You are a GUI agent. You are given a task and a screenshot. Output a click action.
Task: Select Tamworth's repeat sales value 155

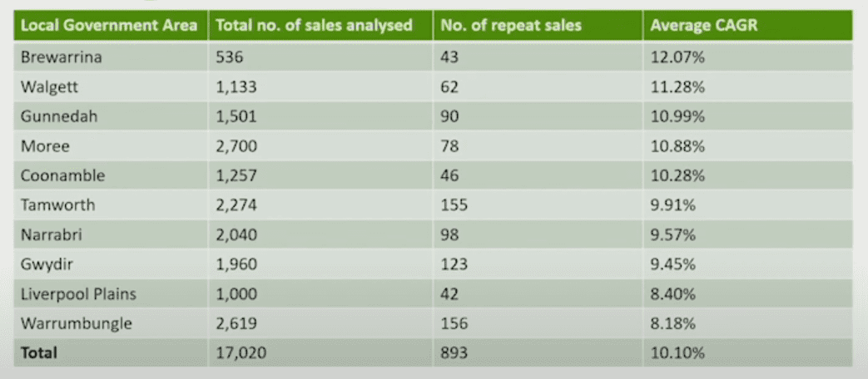click(x=454, y=205)
